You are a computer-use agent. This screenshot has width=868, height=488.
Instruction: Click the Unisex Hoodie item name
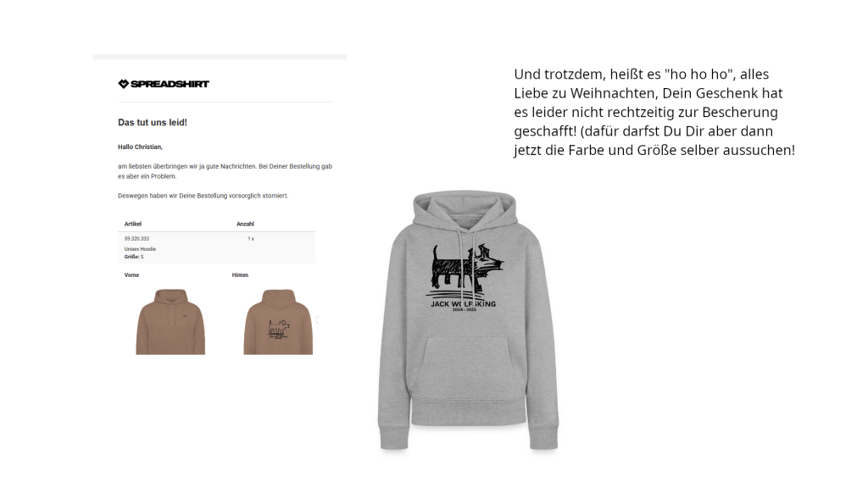tap(140, 249)
